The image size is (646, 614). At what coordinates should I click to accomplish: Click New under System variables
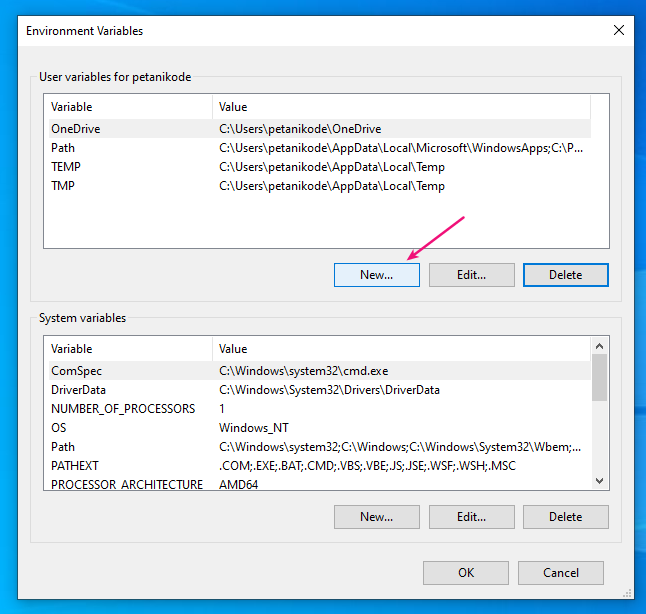[376, 517]
